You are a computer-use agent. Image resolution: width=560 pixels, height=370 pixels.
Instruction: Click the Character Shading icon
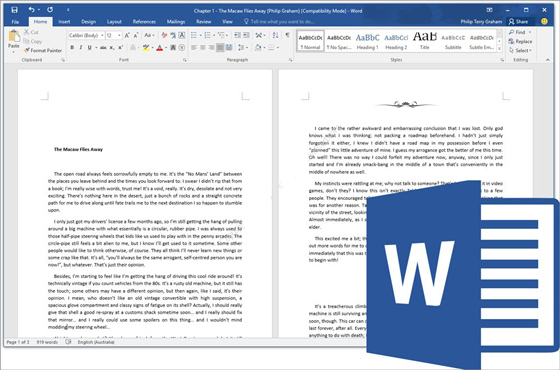click(173, 48)
